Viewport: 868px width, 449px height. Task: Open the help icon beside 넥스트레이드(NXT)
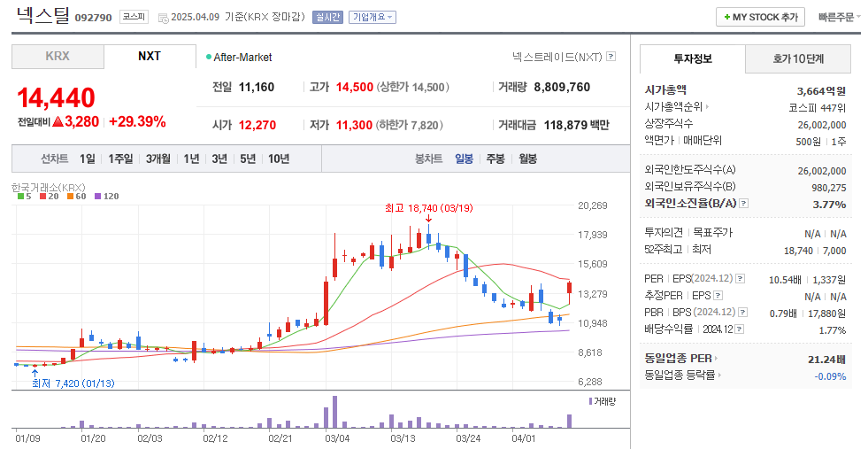point(611,57)
